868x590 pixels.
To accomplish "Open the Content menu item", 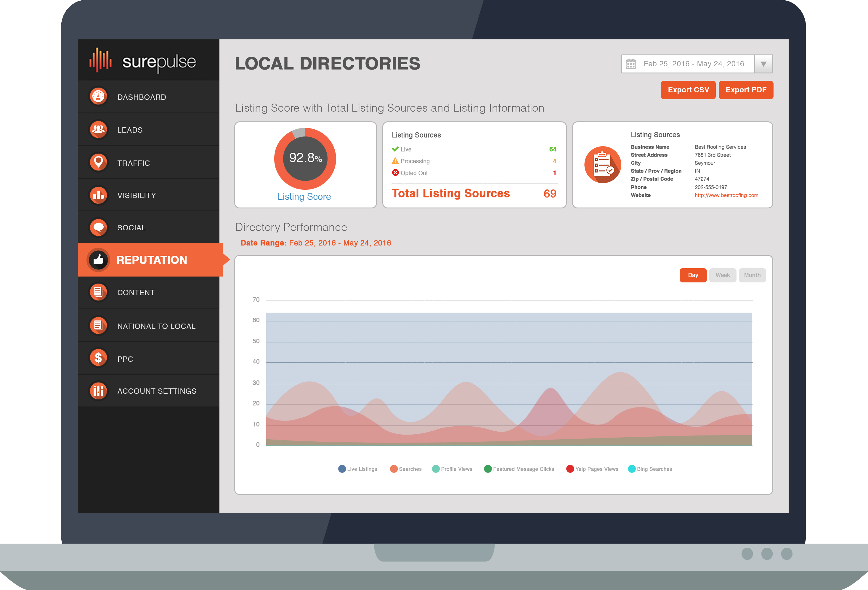I will (136, 293).
